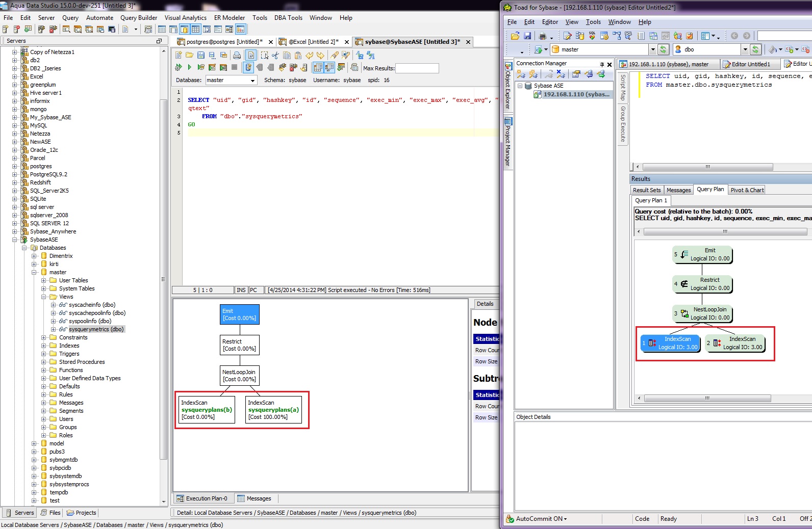Collapse Sybase ASE node in Connection Manager
The width and height of the screenshot is (812, 529).
tap(520, 86)
